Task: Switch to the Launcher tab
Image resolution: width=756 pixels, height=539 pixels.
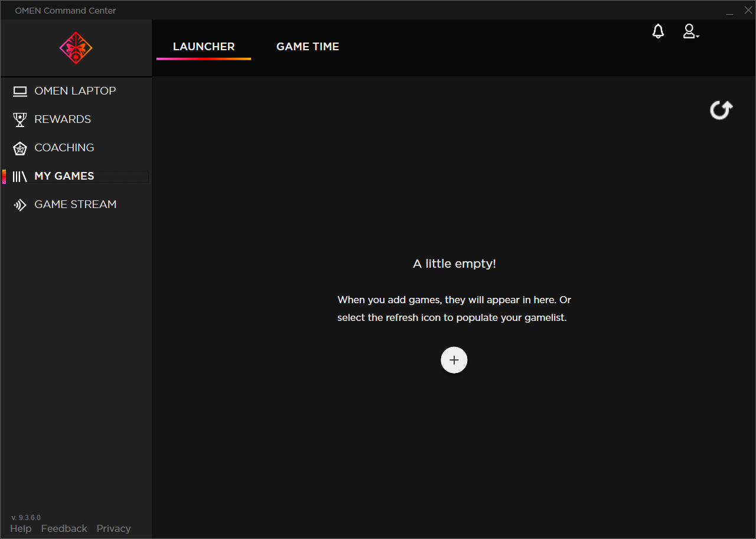Action: click(204, 47)
